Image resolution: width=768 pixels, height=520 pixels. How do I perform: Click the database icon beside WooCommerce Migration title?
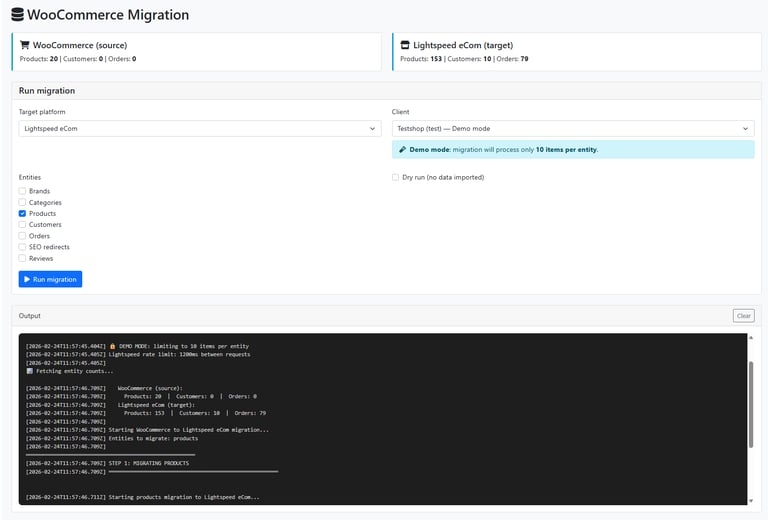18,16
